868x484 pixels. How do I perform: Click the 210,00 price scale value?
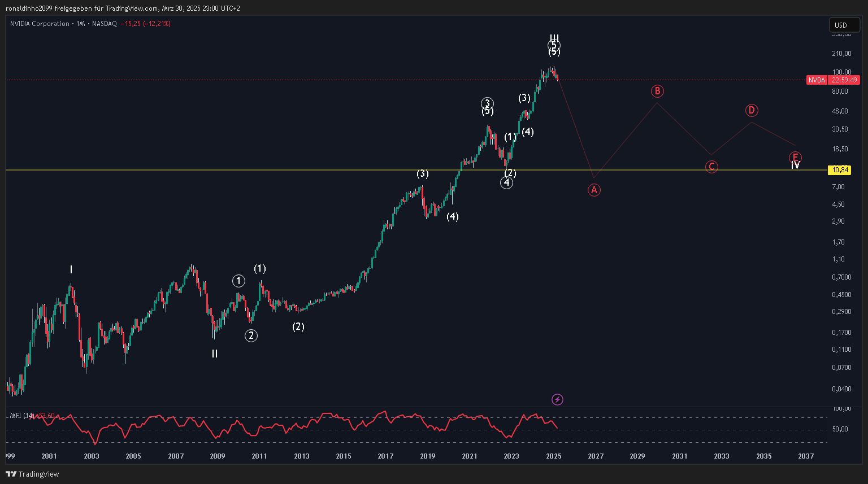click(842, 54)
